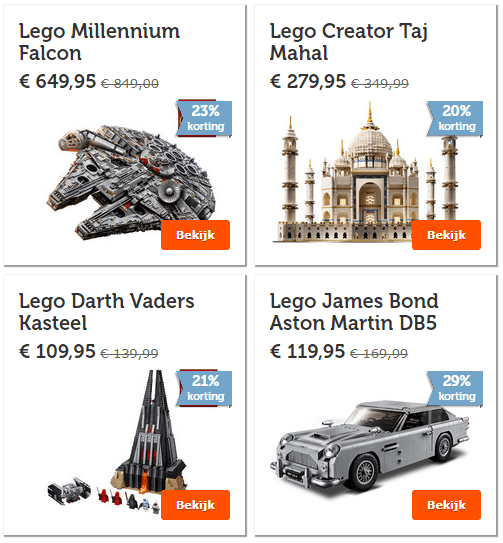Screen dimensions: 503x543
Task: Click Bekijk button for Darth Vaders Kasteel
Action: 195,505
